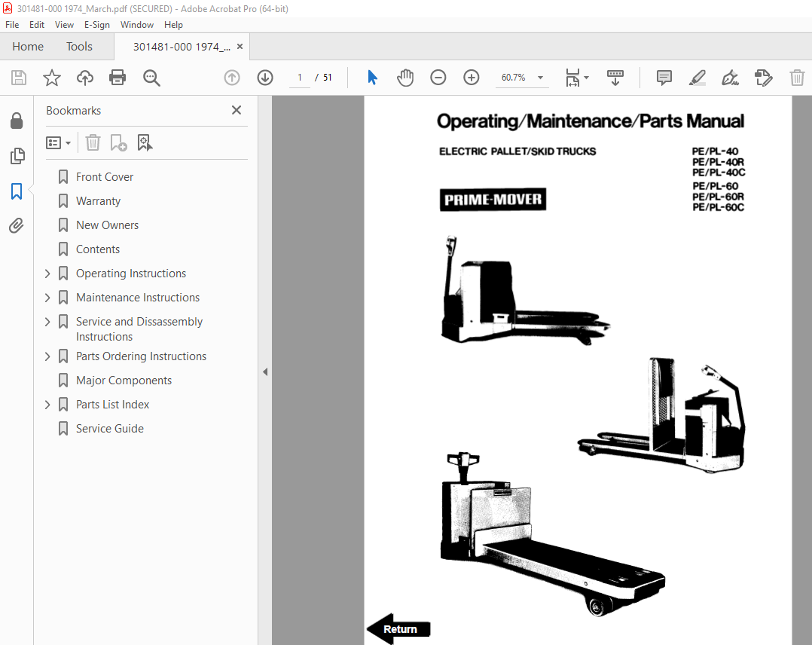Open Maintenance Instructions bookmark label

[138, 298]
